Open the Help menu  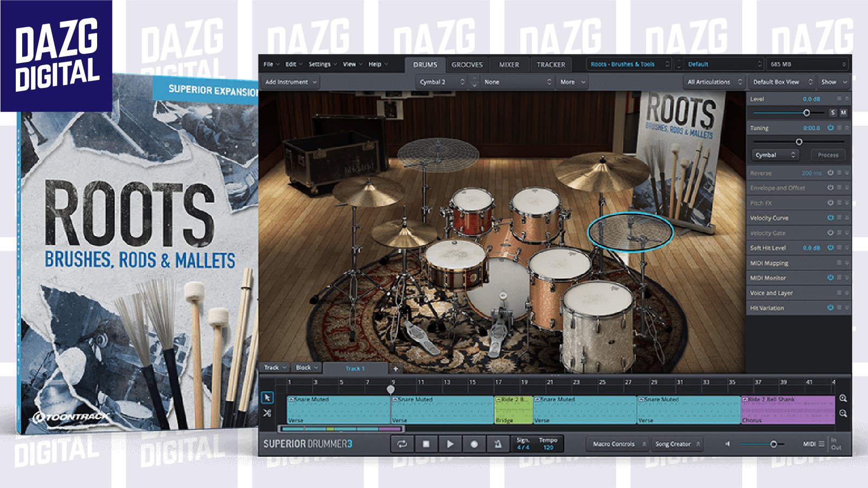(x=378, y=64)
